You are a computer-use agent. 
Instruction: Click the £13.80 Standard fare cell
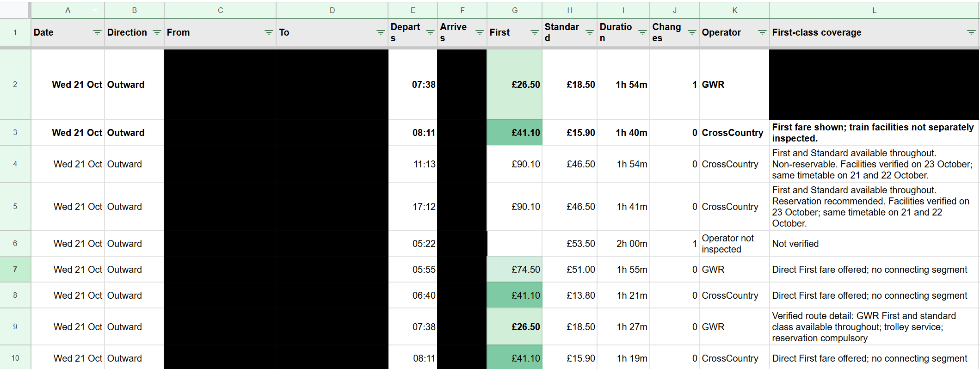coord(569,295)
